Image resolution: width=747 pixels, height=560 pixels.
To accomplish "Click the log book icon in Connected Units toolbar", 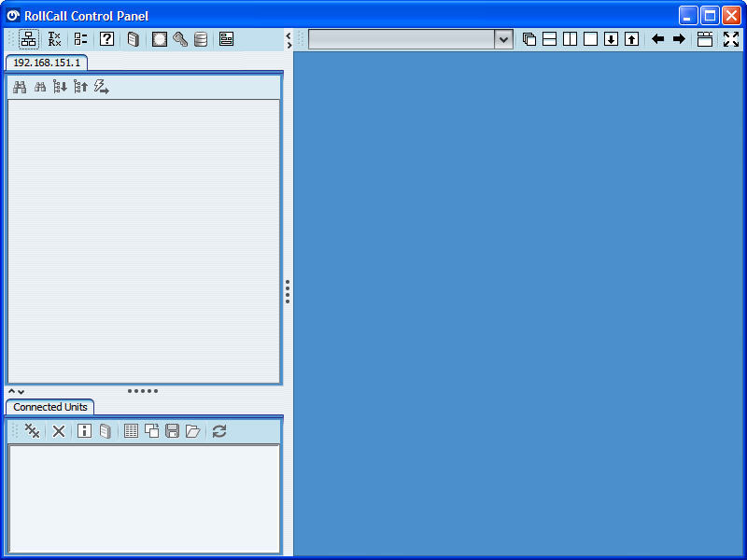I will pos(106,431).
